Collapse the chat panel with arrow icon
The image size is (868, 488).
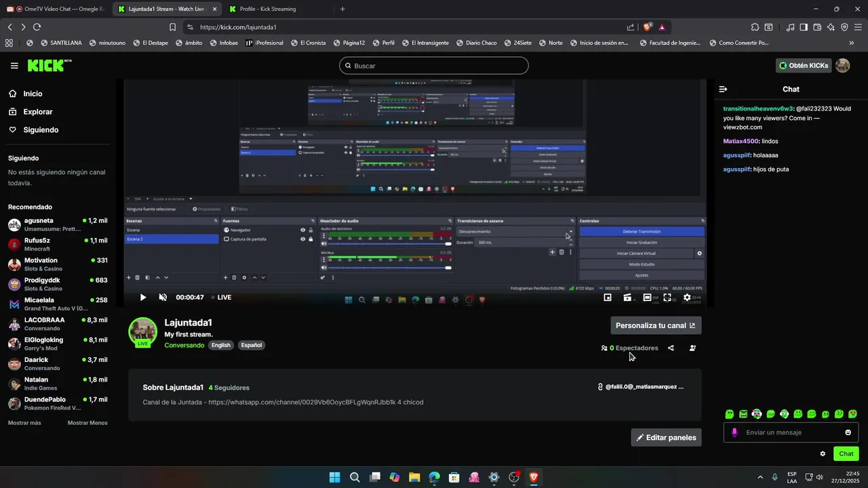(x=723, y=89)
